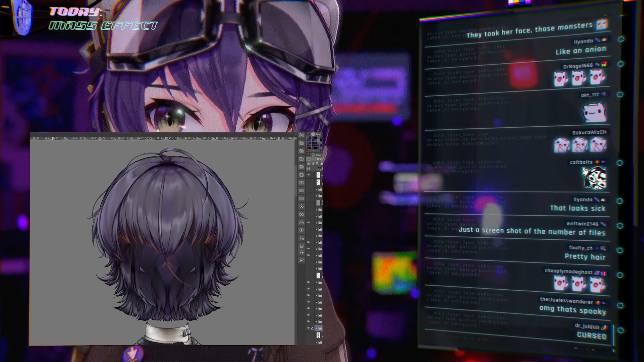This screenshot has width=644, height=362.
Task: Click the layer stack with funnel filter icon
Action: pos(302,252)
